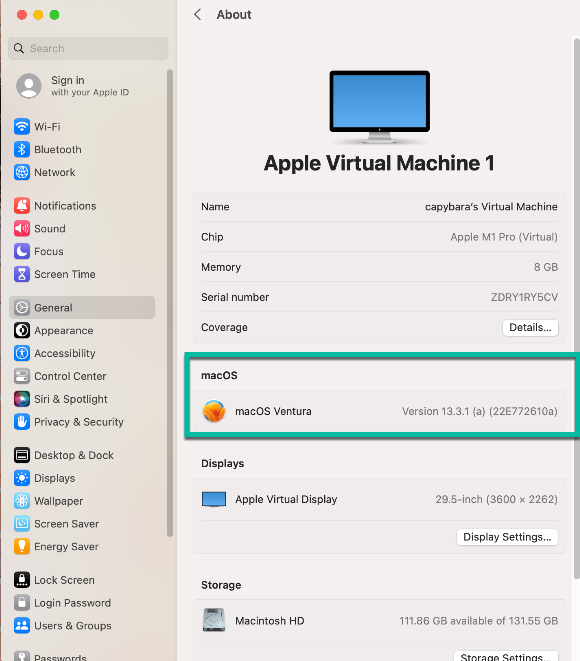Screen dimensions: 580x661
Task: Open Privacy & Security label
Action: point(79,422)
